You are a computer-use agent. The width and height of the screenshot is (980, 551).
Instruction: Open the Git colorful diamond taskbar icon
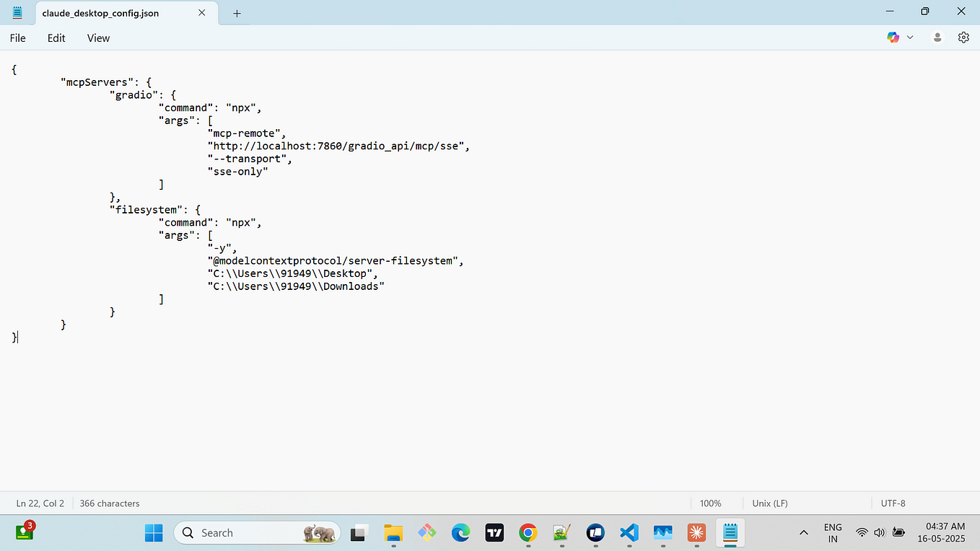(426, 533)
